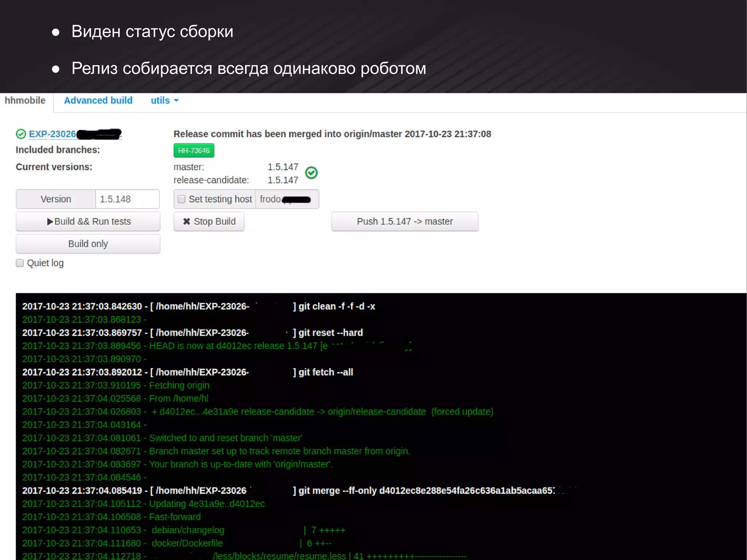
Task: Click the green check icon next to versions
Action: (311, 173)
